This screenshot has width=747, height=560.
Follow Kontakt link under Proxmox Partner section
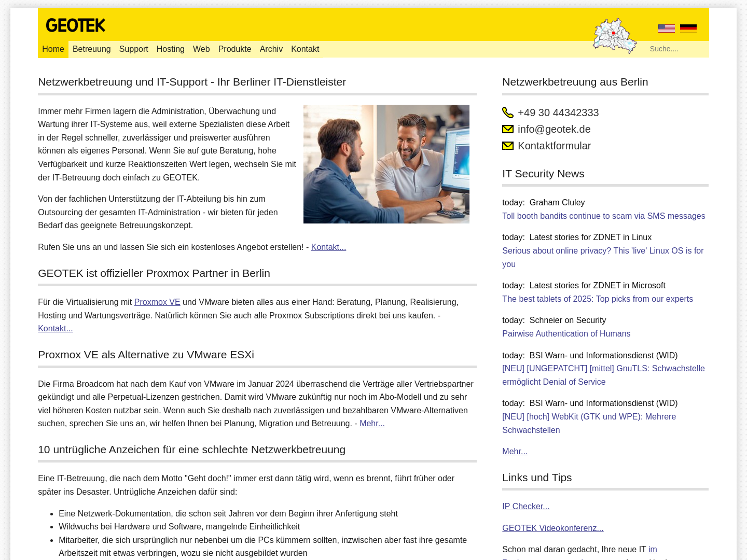coord(56,329)
